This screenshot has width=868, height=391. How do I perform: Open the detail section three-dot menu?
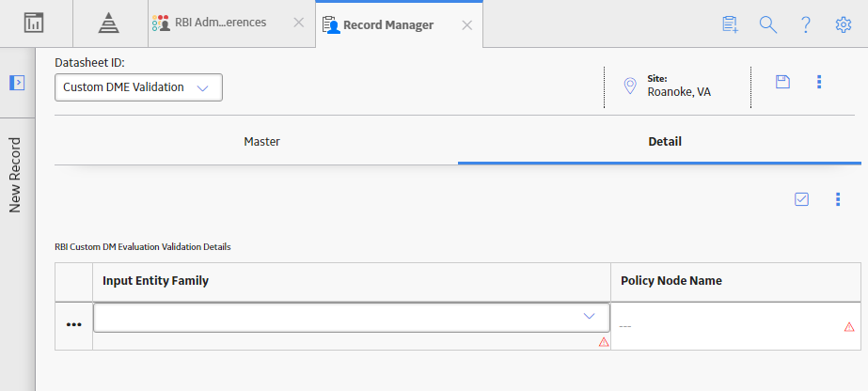838,199
